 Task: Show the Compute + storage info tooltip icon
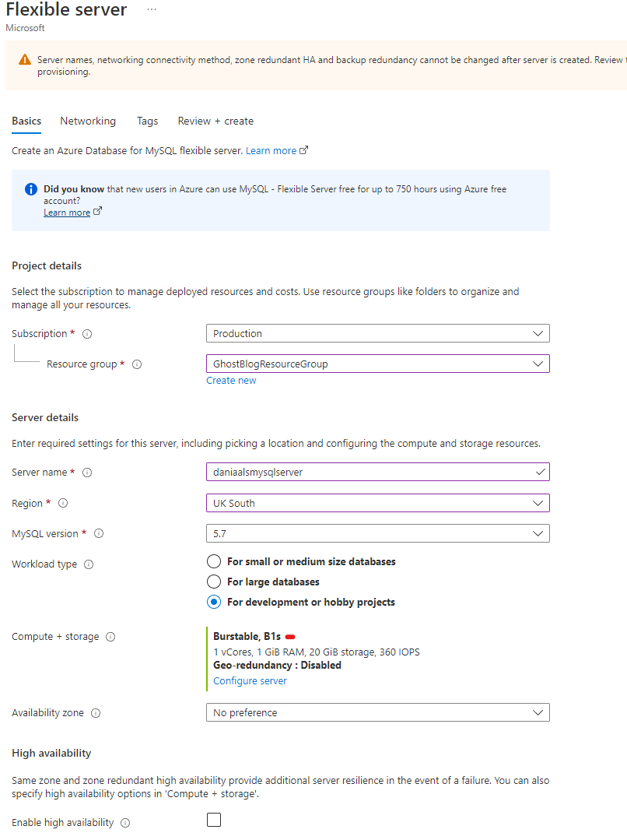click(110, 637)
